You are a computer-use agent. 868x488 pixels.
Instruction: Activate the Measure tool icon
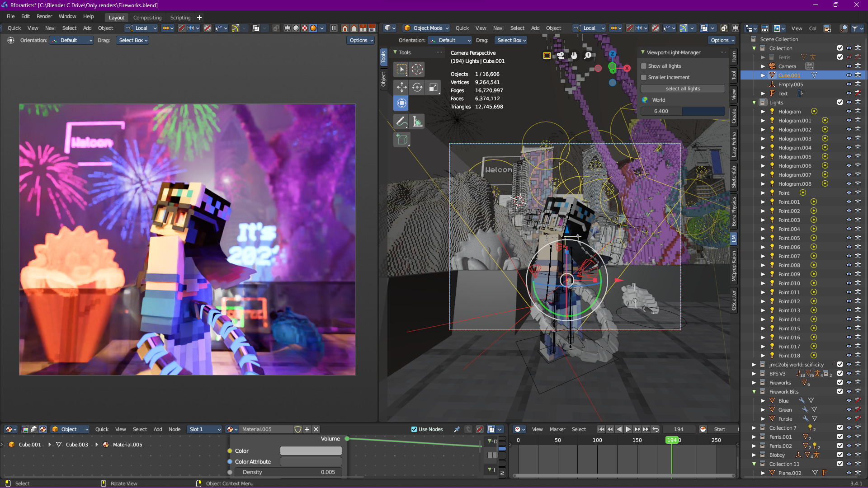417,122
